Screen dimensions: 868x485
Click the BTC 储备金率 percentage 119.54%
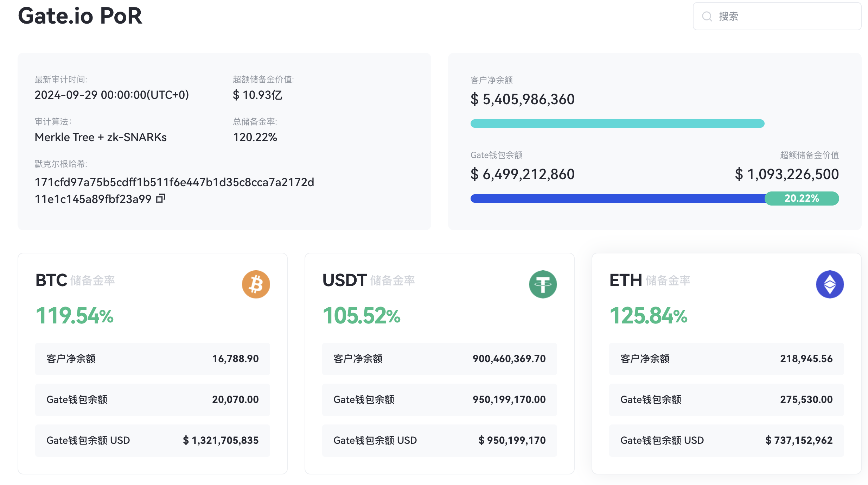click(74, 316)
